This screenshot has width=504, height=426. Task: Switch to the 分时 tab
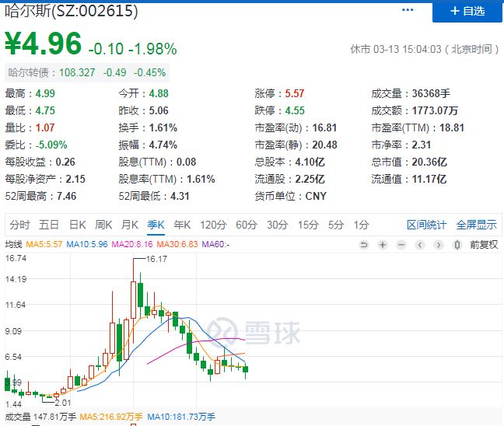(x=19, y=225)
